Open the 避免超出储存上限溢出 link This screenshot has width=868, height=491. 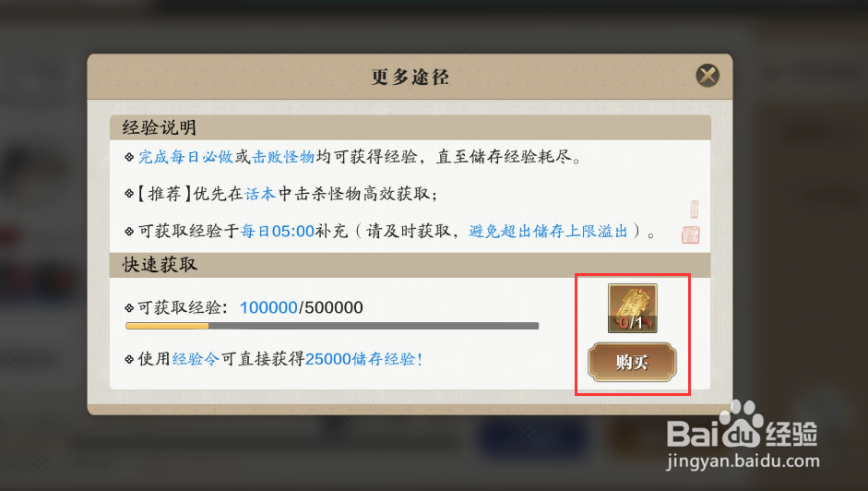548,231
